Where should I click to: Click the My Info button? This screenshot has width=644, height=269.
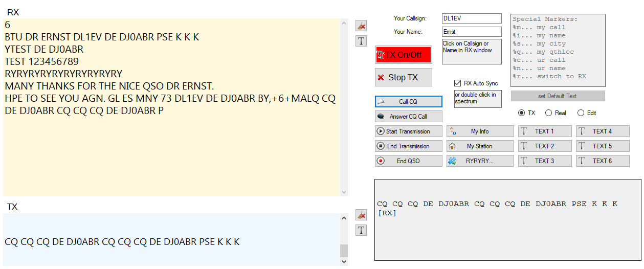coord(480,131)
